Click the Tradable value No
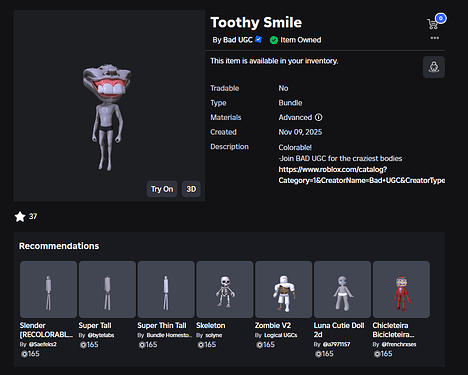 (283, 88)
